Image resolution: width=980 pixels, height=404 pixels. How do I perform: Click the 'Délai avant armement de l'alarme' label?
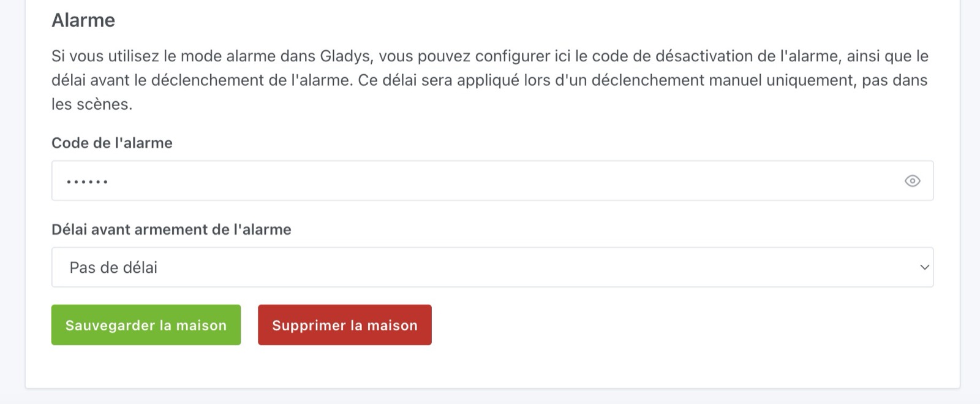point(172,230)
